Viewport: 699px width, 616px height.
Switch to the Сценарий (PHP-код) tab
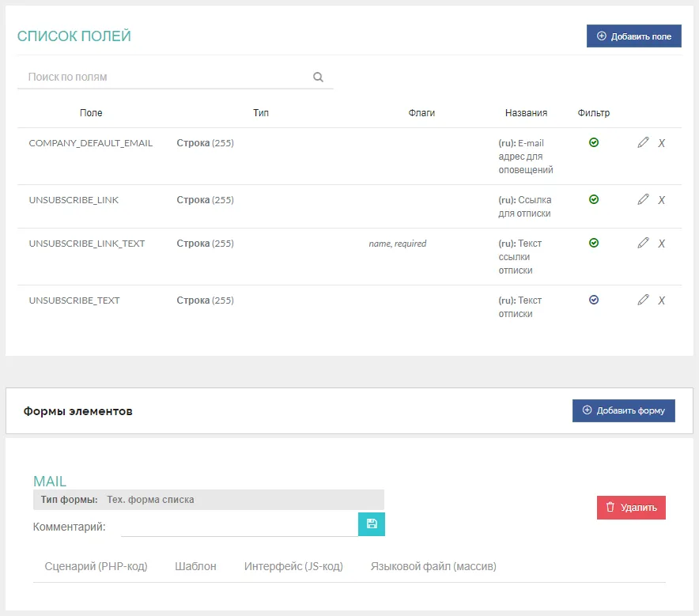tap(96, 566)
